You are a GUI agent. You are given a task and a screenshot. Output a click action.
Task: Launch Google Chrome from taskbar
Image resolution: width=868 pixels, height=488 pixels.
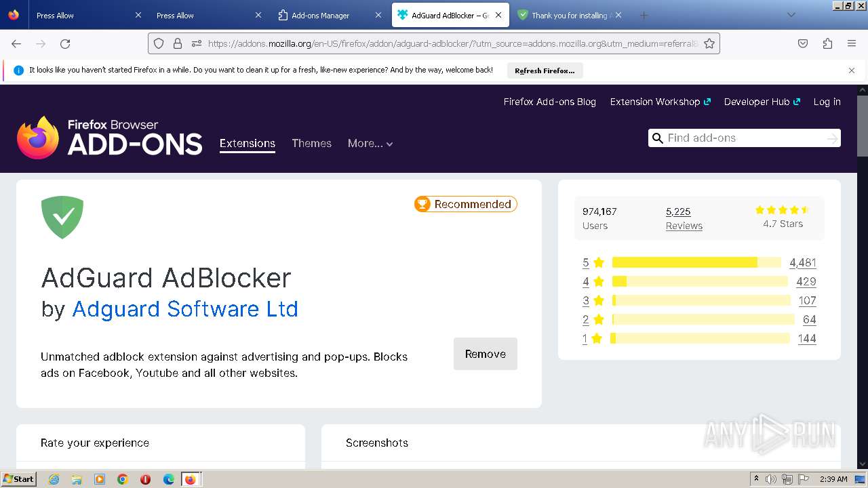pos(123,479)
